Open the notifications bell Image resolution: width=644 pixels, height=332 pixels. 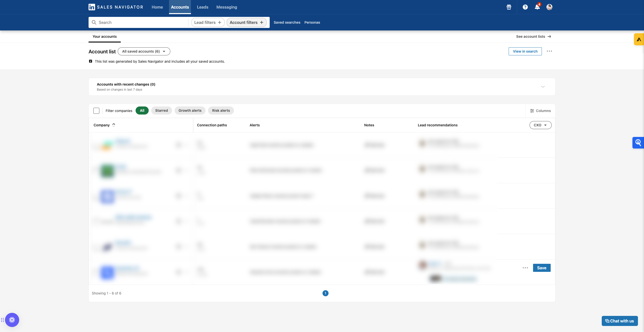[x=537, y=7]
